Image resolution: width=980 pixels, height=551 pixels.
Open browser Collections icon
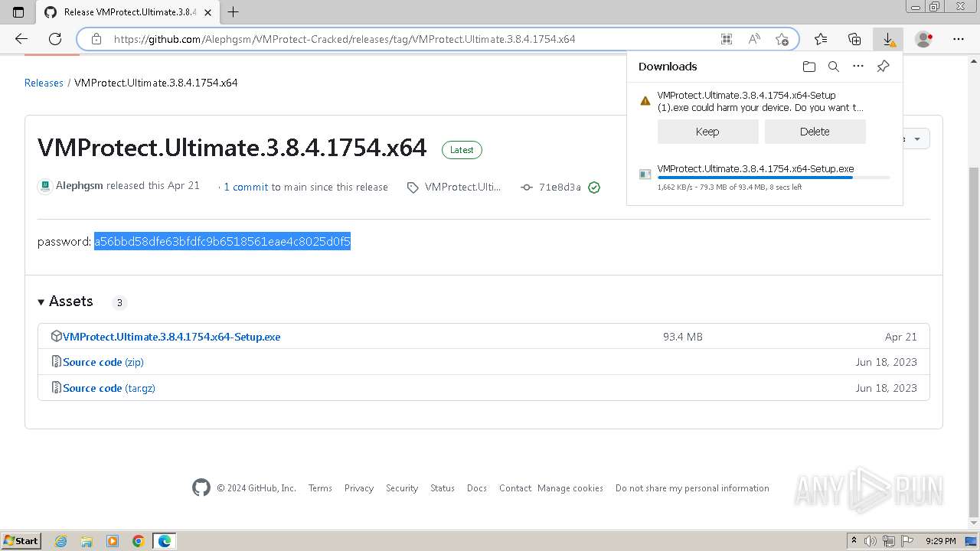pyautogui.click(x=854, y=39)
